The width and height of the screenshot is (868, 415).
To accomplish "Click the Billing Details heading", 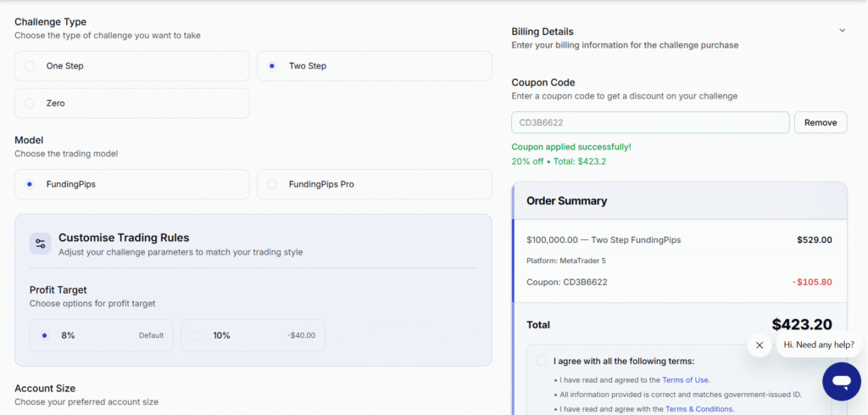I will pyautogui.click(x=542, y=31).
